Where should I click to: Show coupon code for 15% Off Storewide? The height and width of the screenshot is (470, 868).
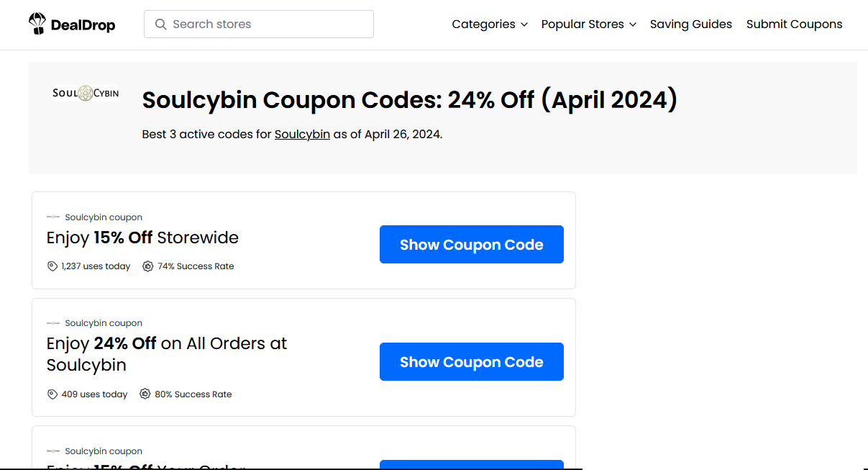[x=472, y=245]
